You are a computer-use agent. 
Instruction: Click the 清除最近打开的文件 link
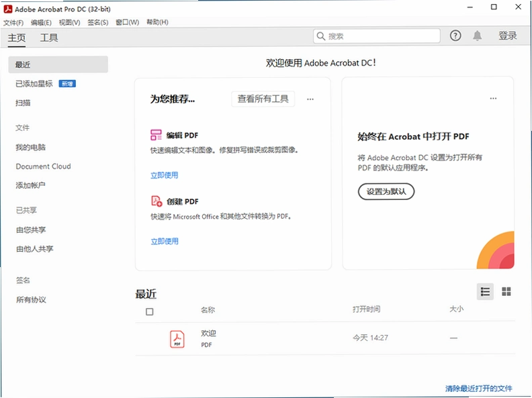pos(479,389)
